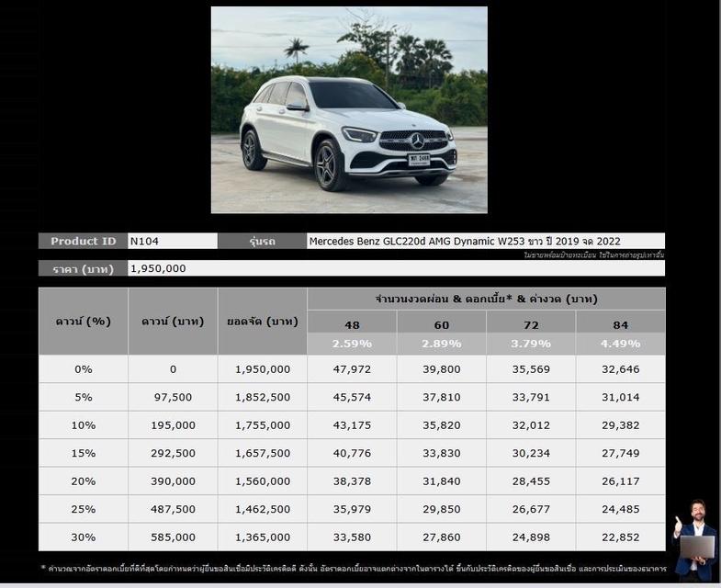
Task: Select the Product ID field N104
Action: [172, 241]
